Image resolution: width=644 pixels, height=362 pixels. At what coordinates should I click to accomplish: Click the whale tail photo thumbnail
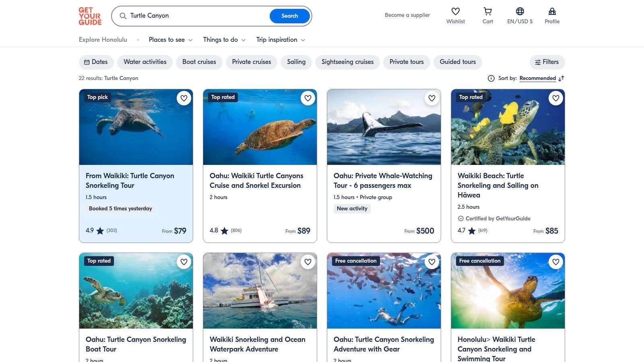pyautogui.click(x=384, y=127)
